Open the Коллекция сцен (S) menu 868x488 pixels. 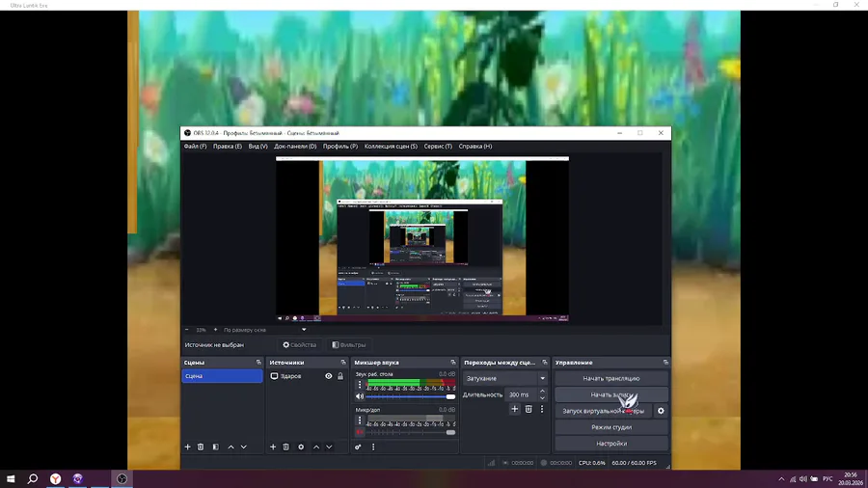pyautogui.click(x=391, y=147)
